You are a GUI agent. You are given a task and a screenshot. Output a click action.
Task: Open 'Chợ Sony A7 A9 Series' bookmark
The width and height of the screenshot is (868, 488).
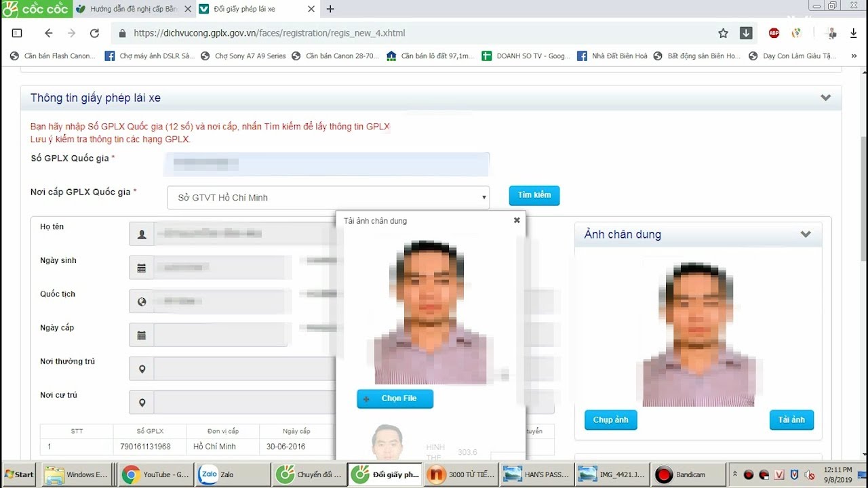[x=243, y=56]
